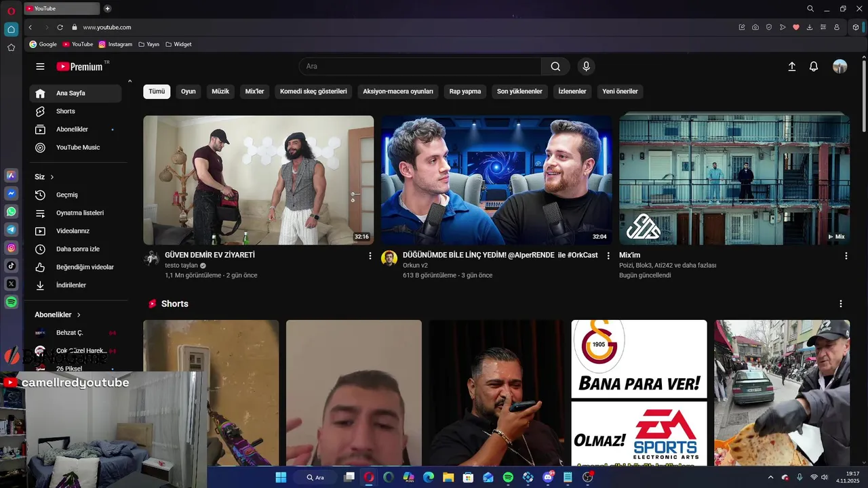This screenshot has height=488, width=868.
Task: Open the YouTube hamburger guide menu
Action: click(x=40, y=66)
